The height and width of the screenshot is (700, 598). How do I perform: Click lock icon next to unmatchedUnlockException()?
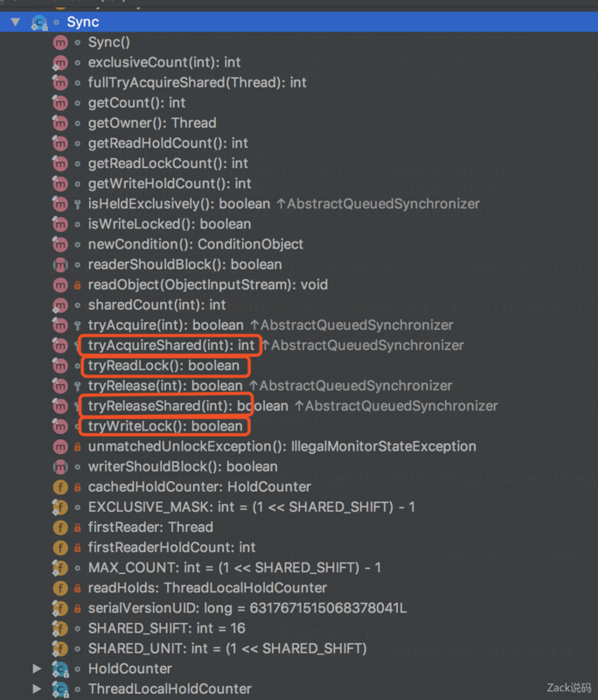click(x=78, y=446)
